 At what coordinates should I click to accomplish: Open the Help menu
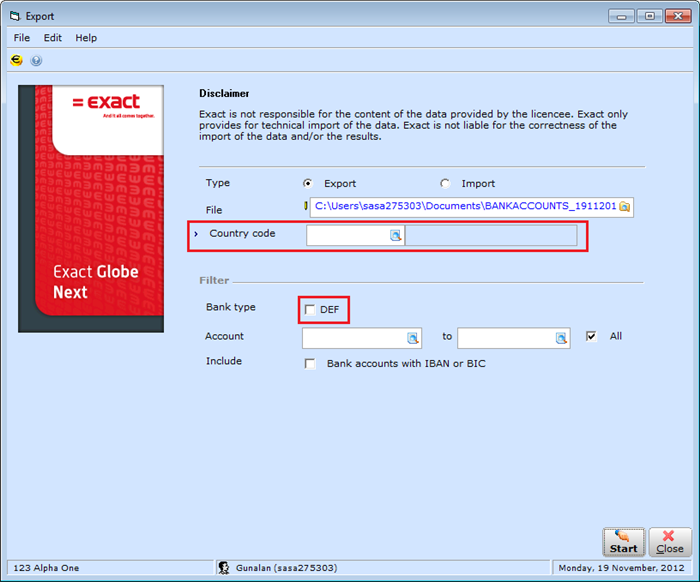pyautogui.click(x=86, y=38)
